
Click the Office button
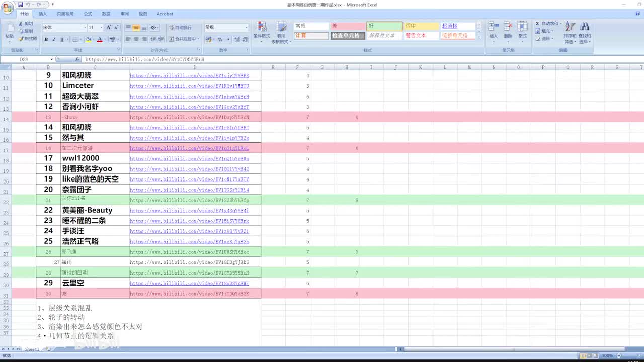8,7
